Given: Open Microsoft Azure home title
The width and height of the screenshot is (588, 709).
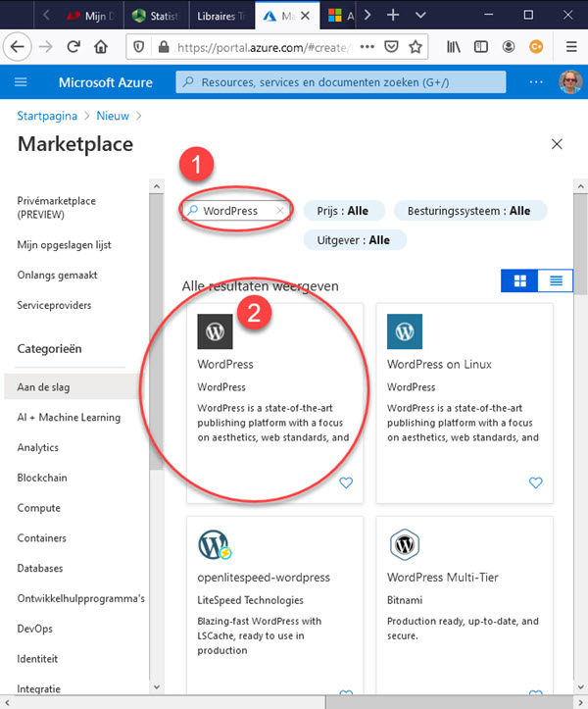Looking at the screenshot, I should coord(105,82).
